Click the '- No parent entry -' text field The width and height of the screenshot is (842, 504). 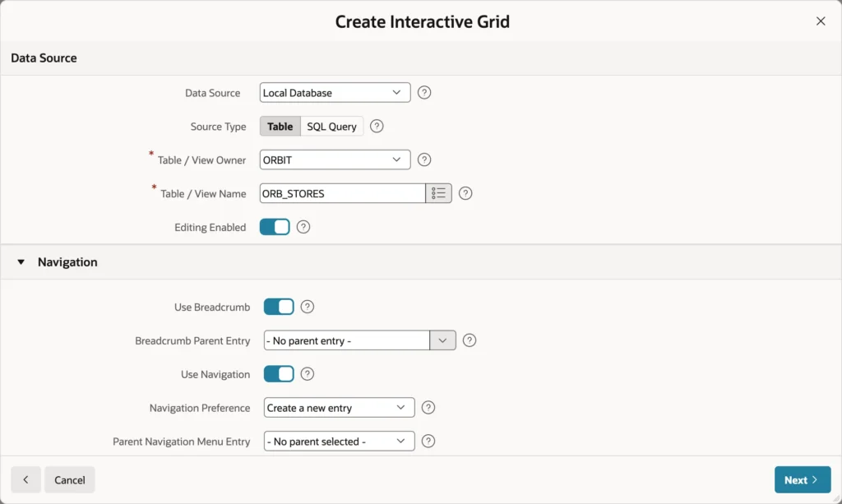[x=347, y=340]
